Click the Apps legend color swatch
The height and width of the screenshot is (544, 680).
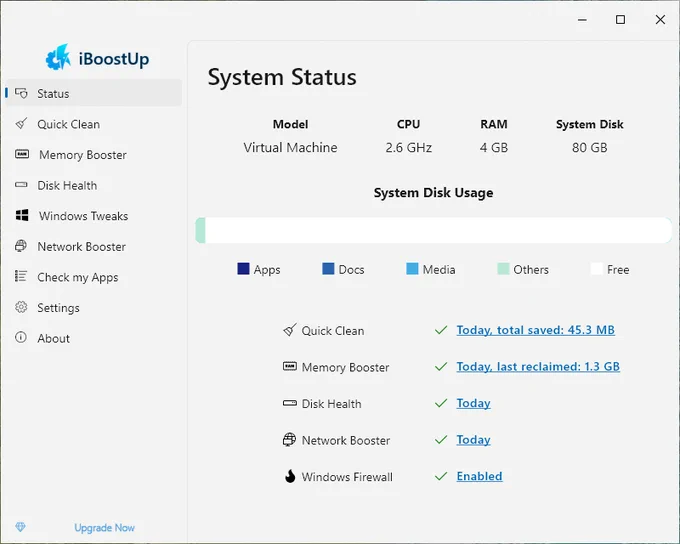tap(243, 269)
